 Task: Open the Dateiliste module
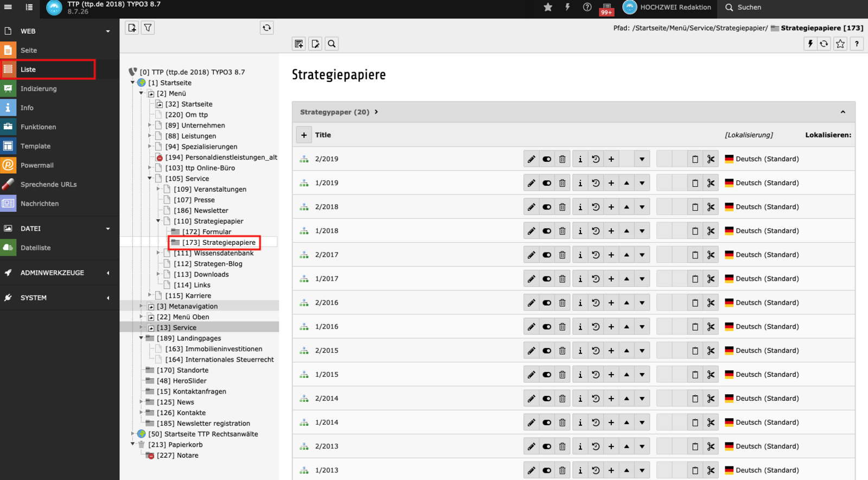pyautogui.click(x=35, y=248)
